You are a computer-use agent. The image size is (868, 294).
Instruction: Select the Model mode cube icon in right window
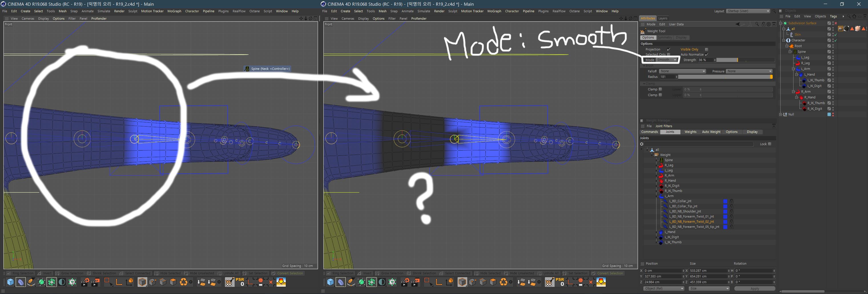click(x=462, y=282)
